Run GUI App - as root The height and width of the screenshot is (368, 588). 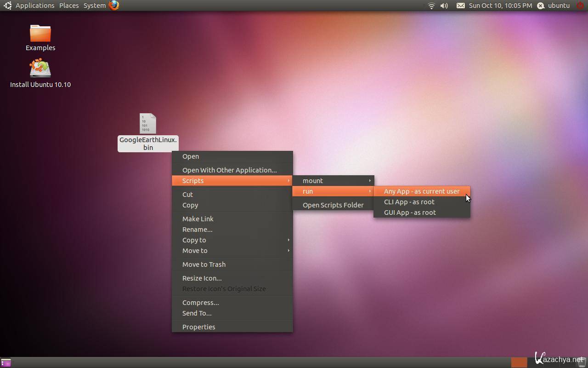422,213
